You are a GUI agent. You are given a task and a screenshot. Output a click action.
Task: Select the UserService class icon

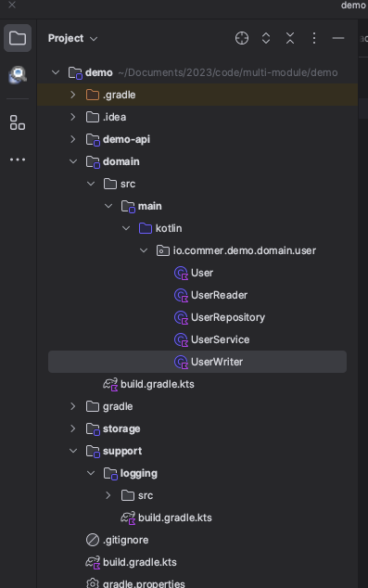[x=181, y=339]
